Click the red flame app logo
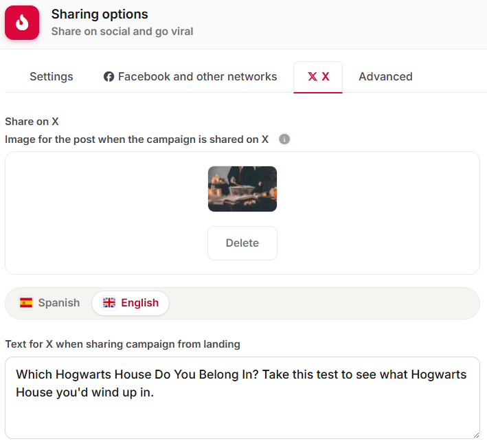The height and width of the screenshot is (448, 487). pos(22,23)
